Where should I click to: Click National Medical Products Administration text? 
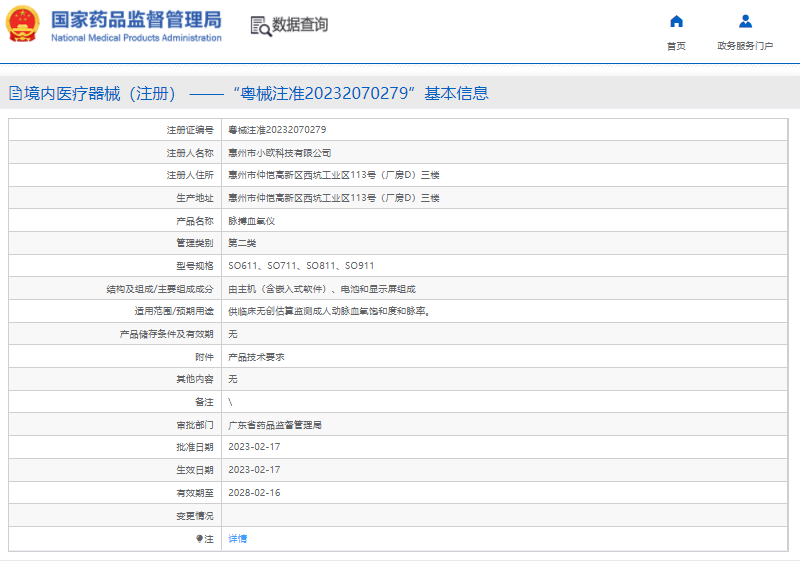coord(136,38)
